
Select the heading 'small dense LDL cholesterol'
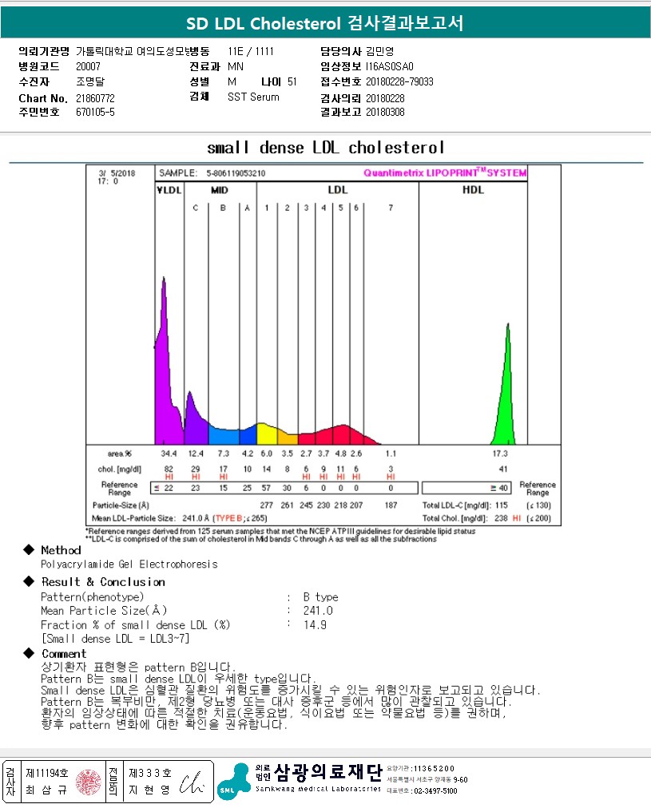tap(326, 148)
